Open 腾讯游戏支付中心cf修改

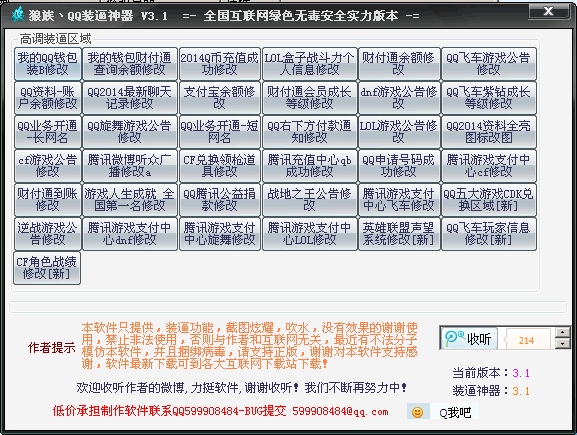[489, 166]
